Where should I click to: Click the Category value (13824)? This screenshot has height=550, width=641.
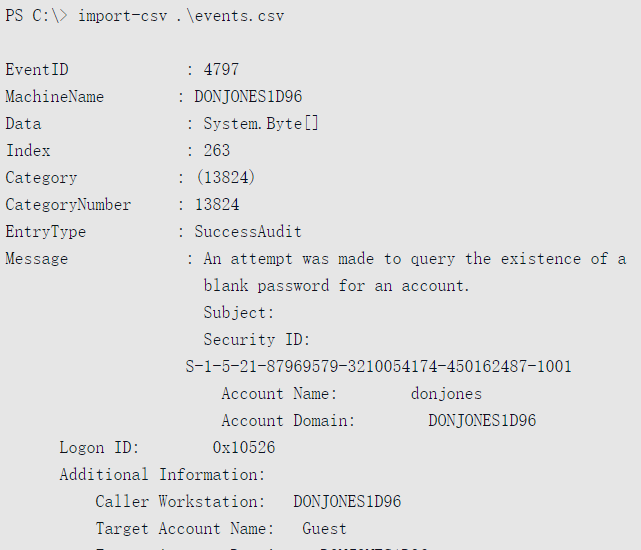tap(225, 178)
